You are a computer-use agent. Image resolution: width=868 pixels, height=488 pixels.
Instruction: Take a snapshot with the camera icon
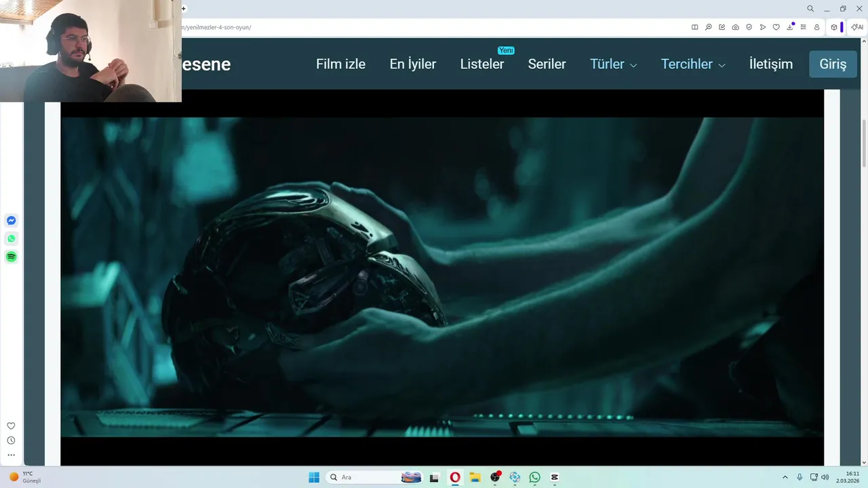pyautogui.click(x=735, y=27)
